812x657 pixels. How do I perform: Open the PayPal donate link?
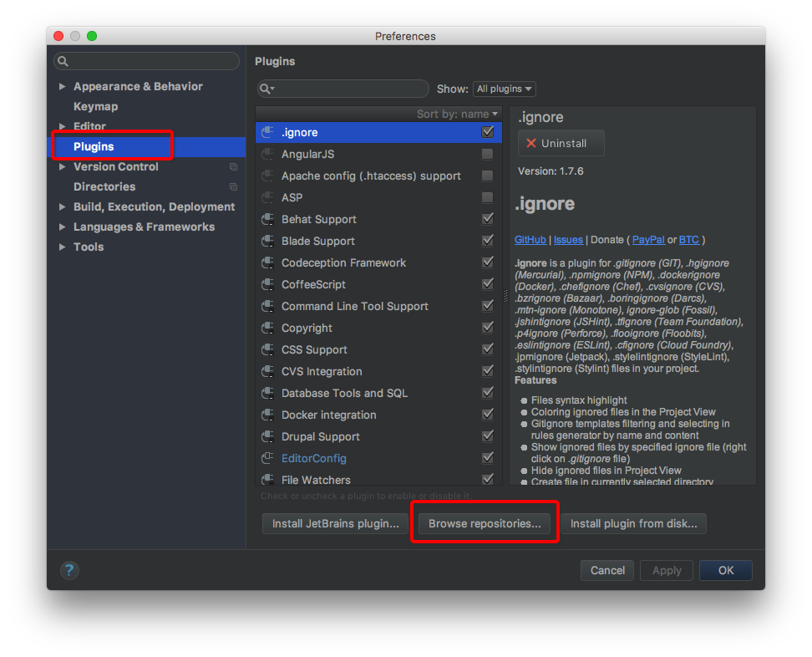tap(648, 240)
